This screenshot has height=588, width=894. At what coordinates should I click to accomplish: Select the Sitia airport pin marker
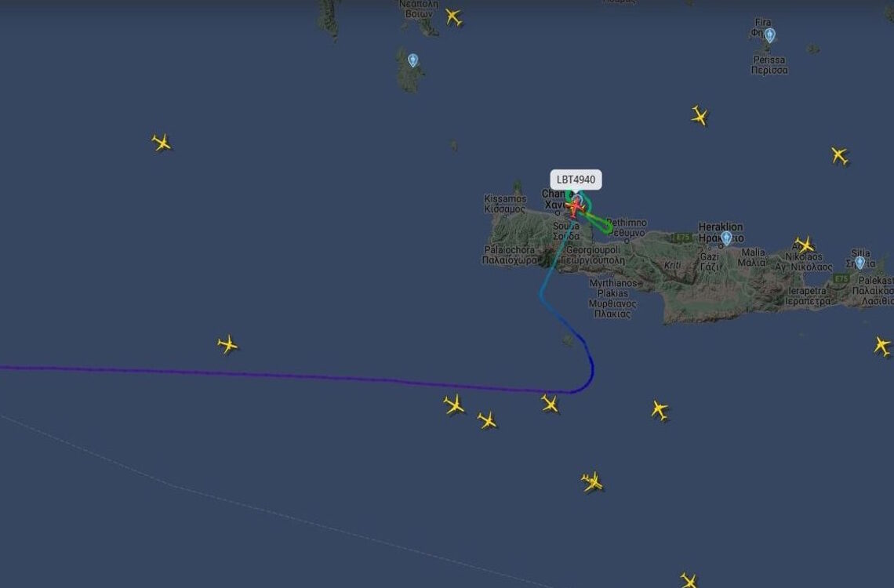pos(859,262)
